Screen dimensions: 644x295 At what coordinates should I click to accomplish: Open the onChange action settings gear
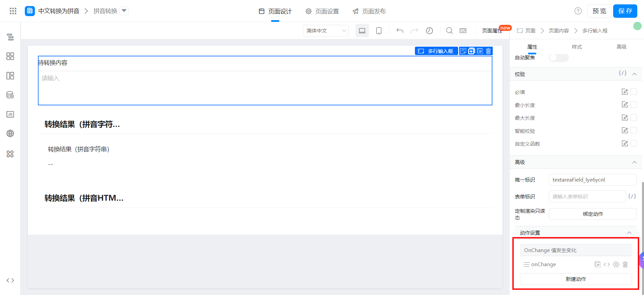click(616, 264)
